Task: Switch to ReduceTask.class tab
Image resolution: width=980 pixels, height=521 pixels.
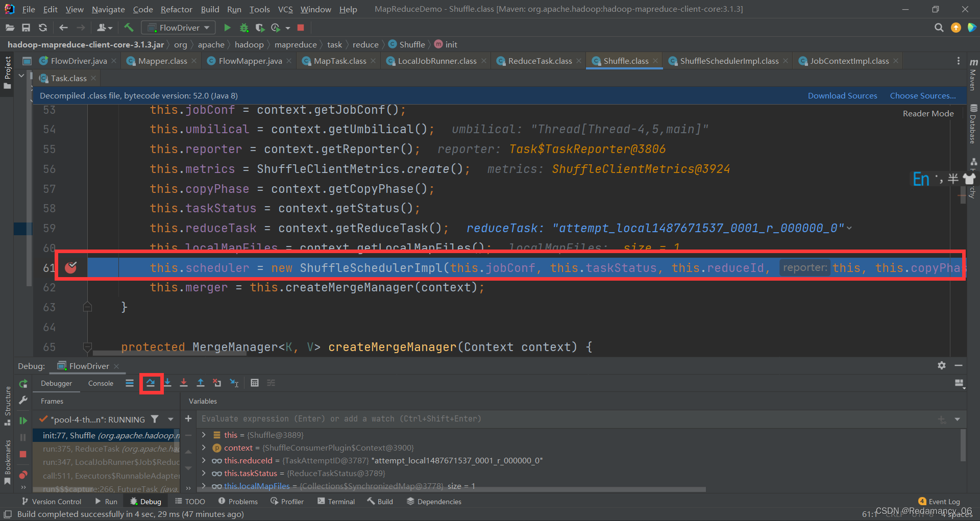Action: coord(539,61)
